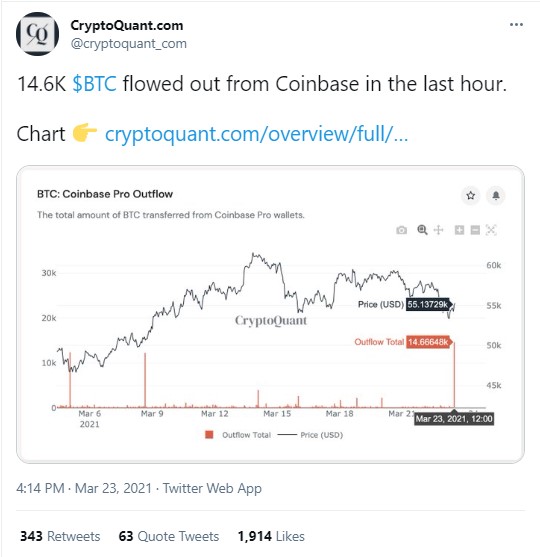View the 63 Quote Tweets list
This screenshot has width=540, height=557.
[x=169, y=536]
